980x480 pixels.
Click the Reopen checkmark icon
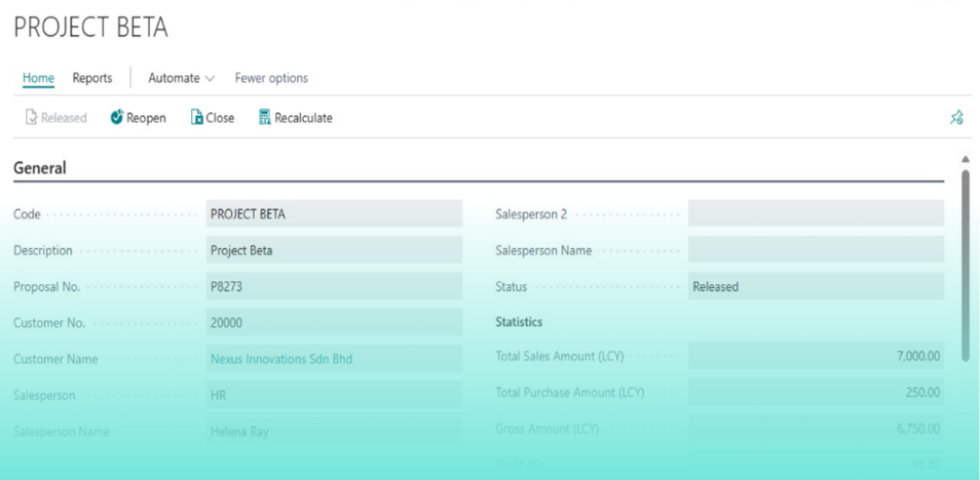tap(117, 118)
